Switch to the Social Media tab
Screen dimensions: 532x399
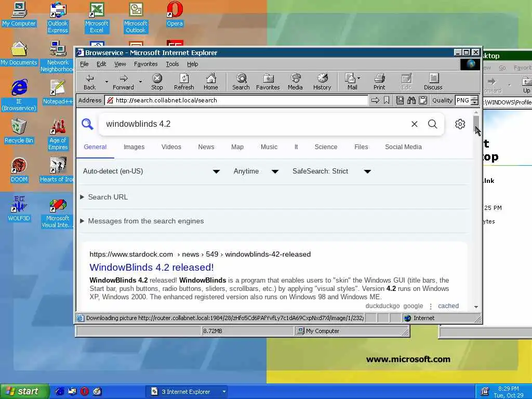pyautogui.click(x=403, y=147)
